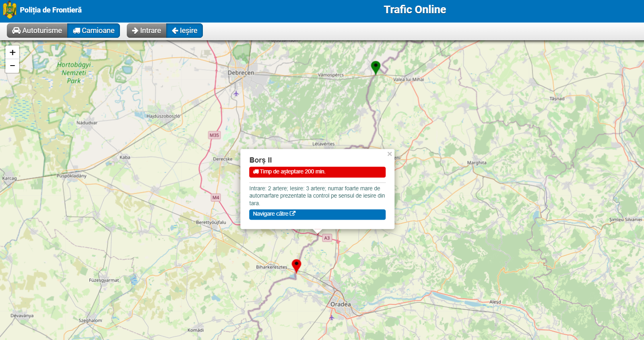Click the Trafic Online page title
Viewport: 644px width, 340px height.
point(415,10)
